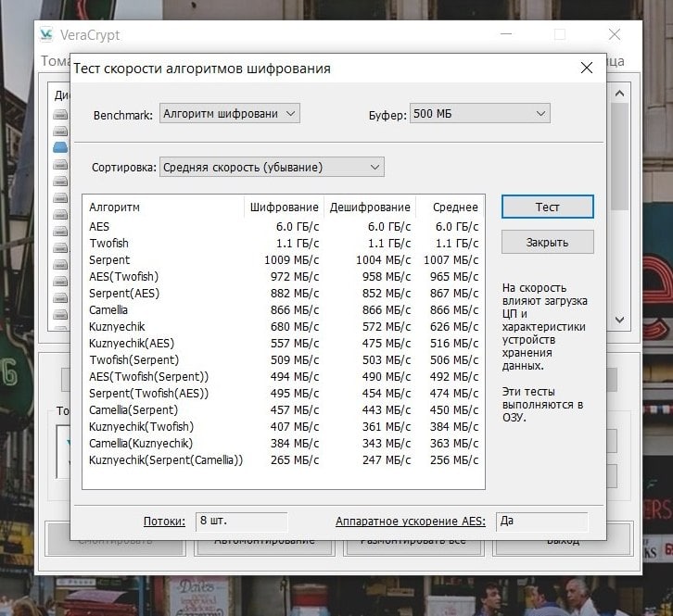Click the 572 МБ/с decryption value
673x616 pixels.
[387, 327]
